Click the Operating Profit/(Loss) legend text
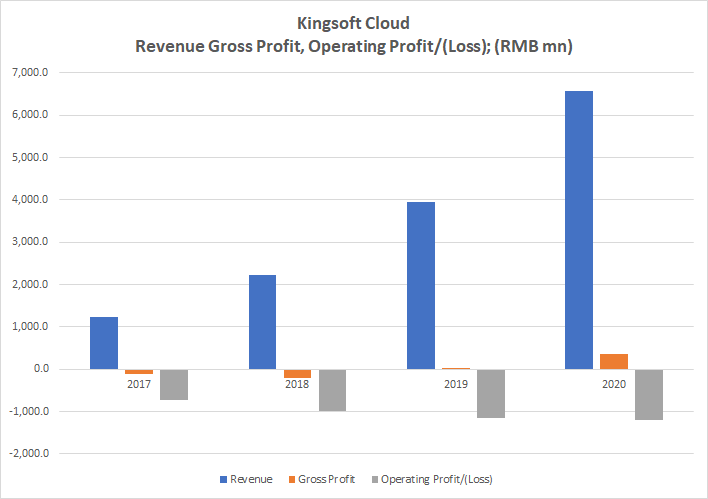Image resolution: width=708 pixels, height=499 pixels. click(436, 480)
